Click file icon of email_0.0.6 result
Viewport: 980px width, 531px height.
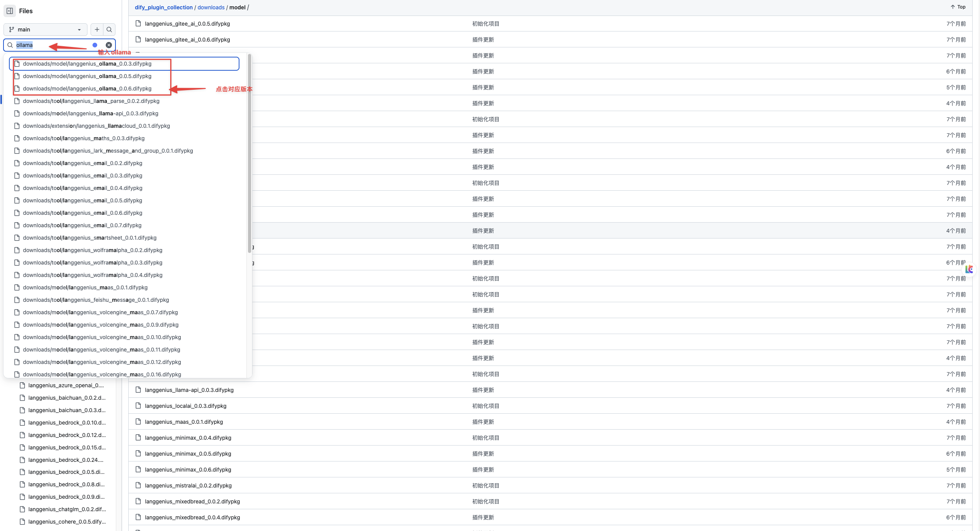(x=17, y=213)
